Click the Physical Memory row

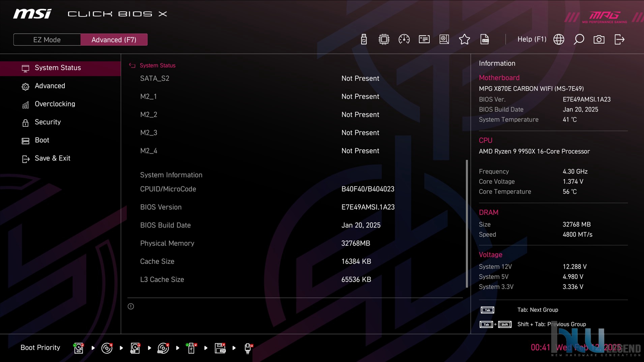[295, 243]
